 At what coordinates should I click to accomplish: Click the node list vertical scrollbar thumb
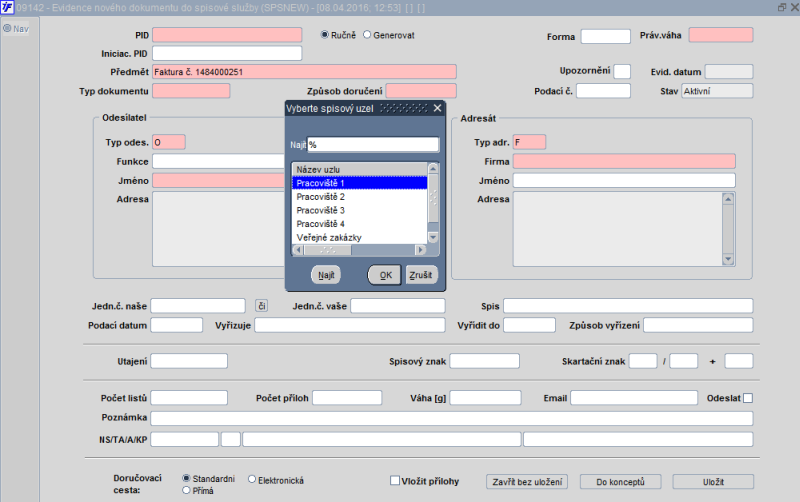(x=433, y=199)
